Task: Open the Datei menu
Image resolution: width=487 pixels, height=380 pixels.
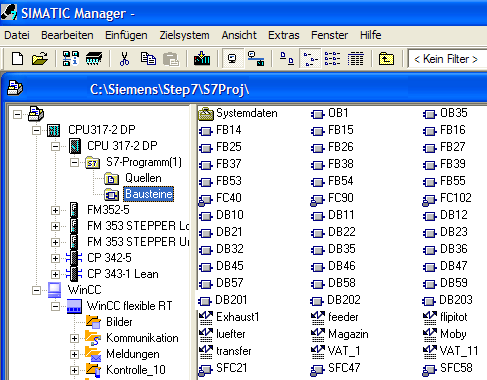Action: pyautogui.click(x=17, y=35)
